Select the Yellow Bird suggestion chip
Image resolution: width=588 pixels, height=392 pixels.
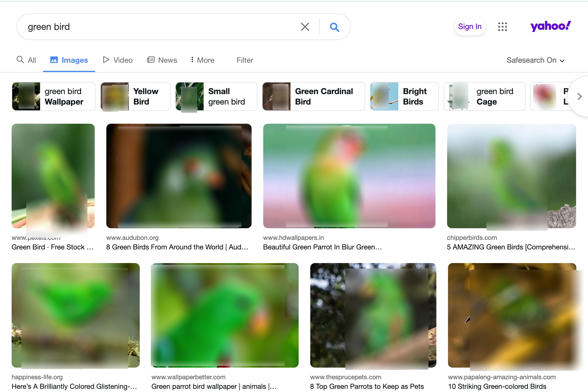pyautogui.click(x=135, y=96)
